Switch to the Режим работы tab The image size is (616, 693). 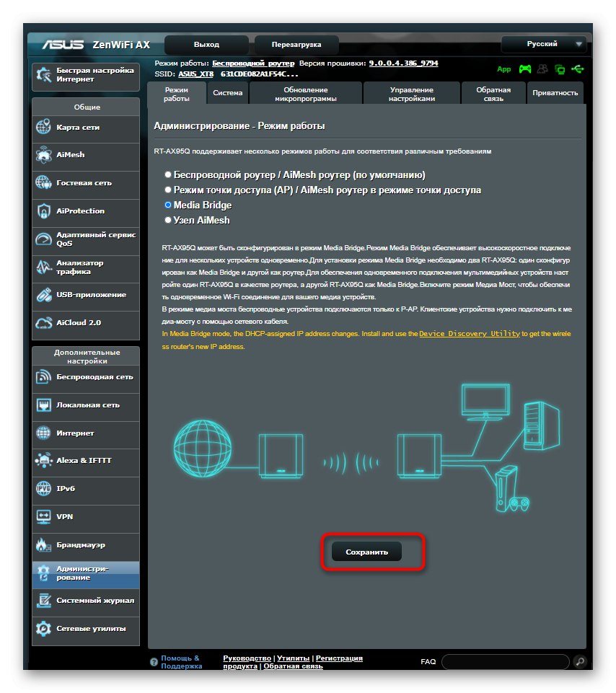pos(177,94)
